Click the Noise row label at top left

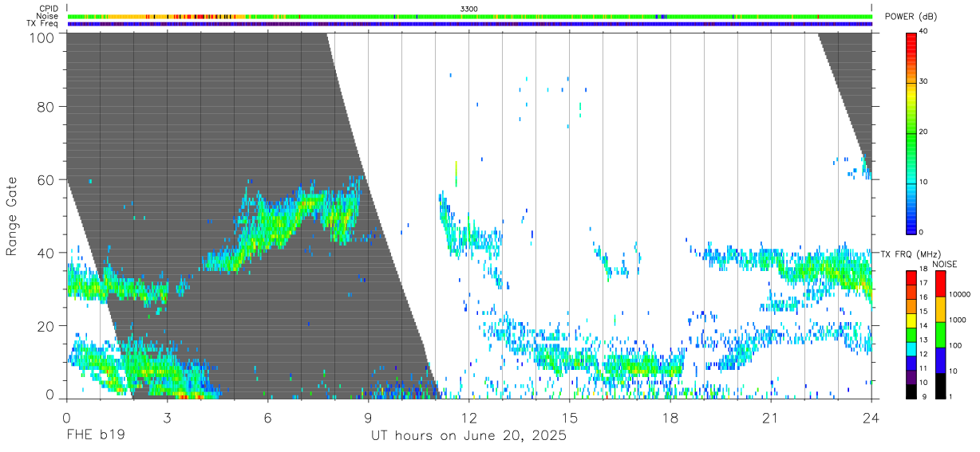48,16
